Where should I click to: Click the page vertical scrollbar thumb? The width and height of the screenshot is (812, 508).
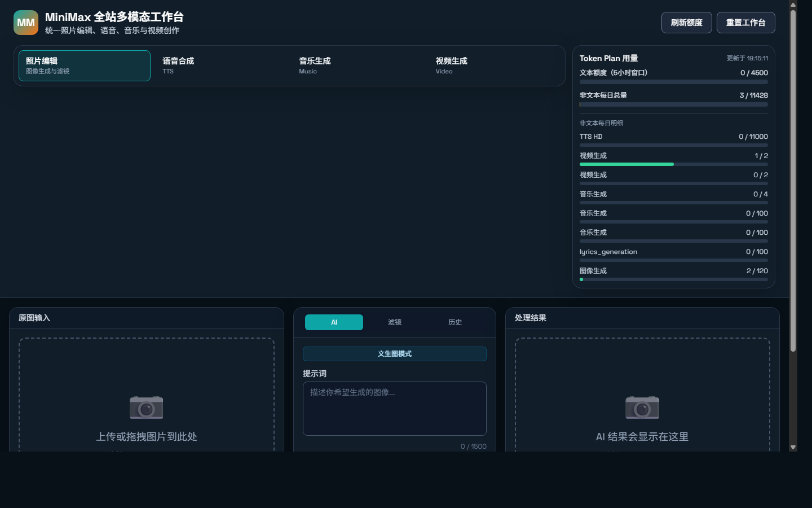tap(793, 181)
